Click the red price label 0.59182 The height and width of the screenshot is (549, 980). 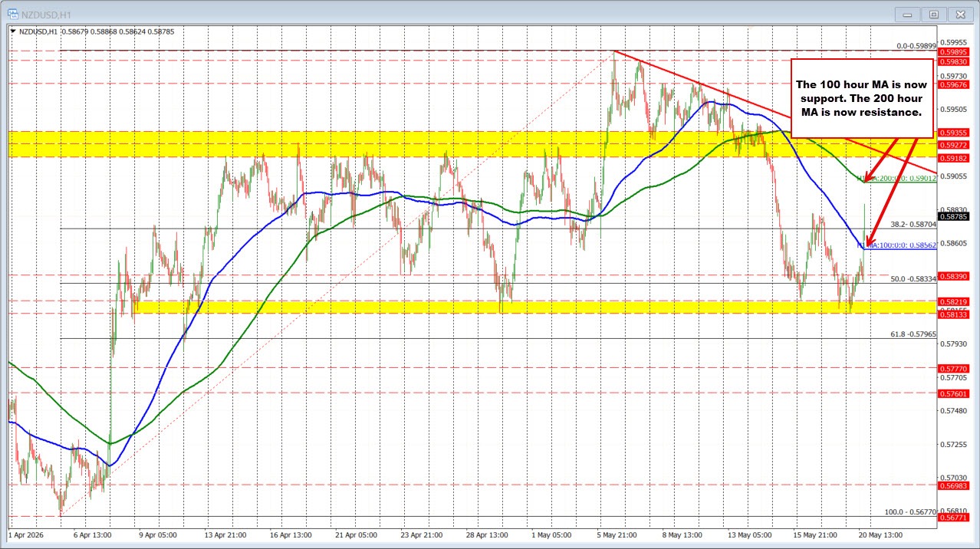click(955, 157)
